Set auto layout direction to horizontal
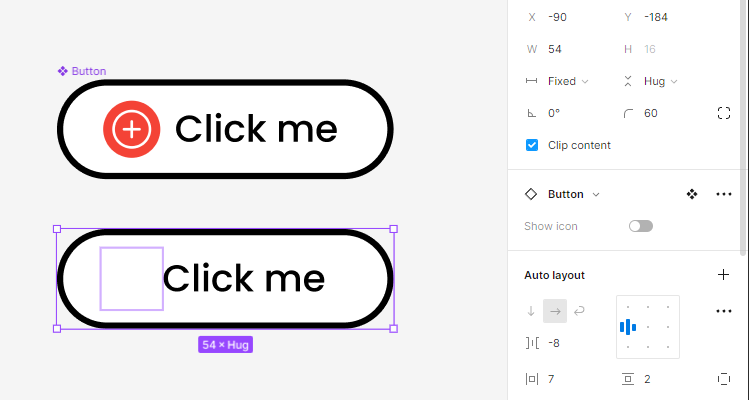Viewport: 749px width, 400px height. pyautogui.click(x=555, y=311)
